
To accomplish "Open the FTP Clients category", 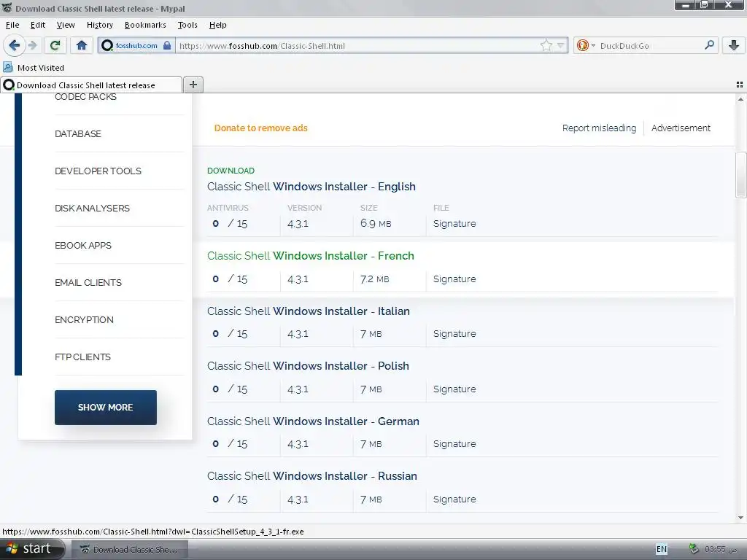I will (83, 357).
